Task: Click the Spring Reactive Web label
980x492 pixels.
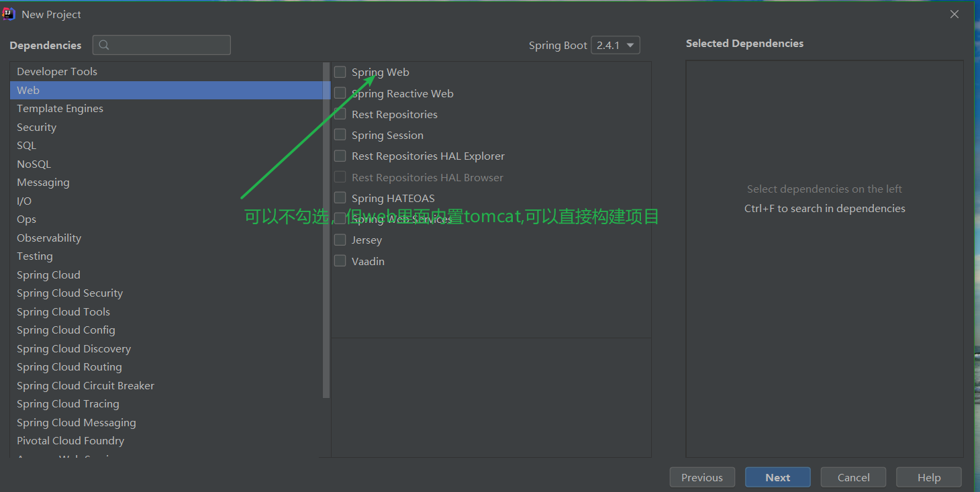Action: click(x=403, y=93)
